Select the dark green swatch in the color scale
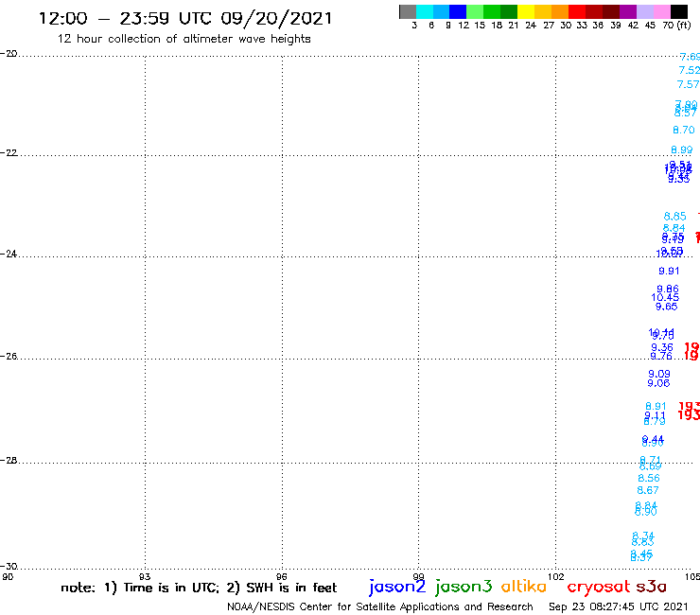This screenshot has width=700, height=615. [x=509, y=11]
